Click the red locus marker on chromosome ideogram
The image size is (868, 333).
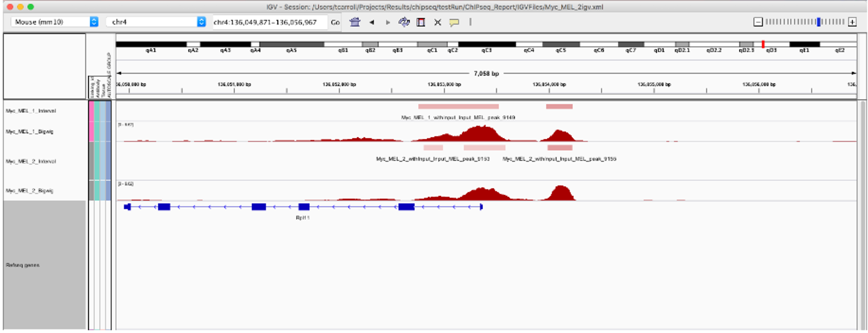tap(763, 44)
